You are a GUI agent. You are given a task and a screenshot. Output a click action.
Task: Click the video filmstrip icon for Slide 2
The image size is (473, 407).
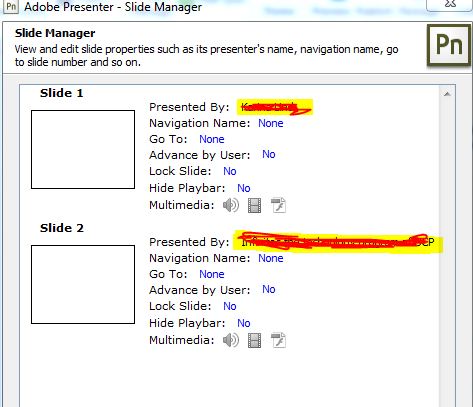point(255,341)
